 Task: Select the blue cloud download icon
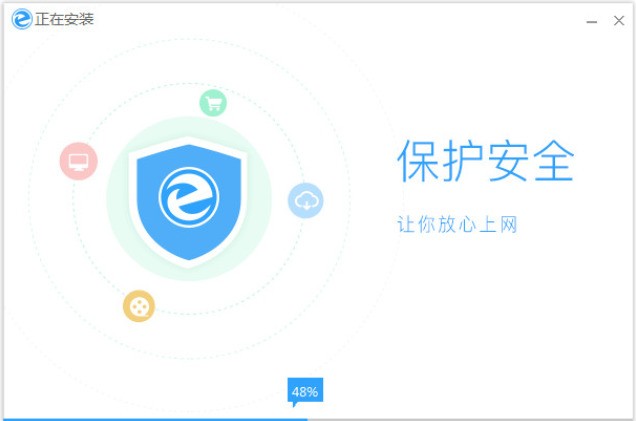pos(305,200)
